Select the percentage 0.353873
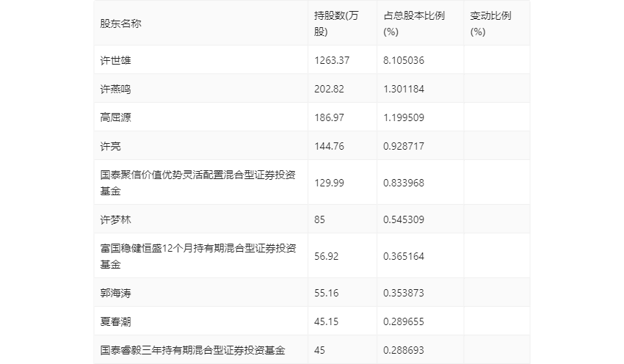 (x=404, y=294)
